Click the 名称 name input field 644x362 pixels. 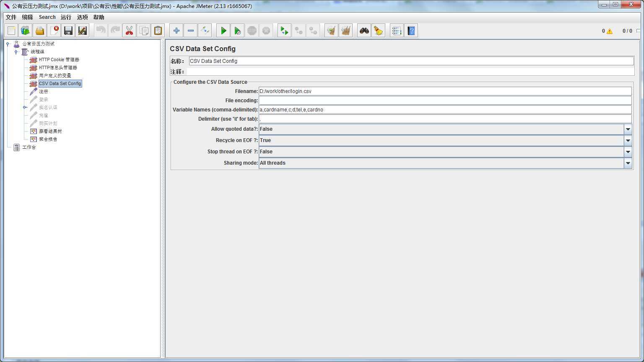(x=411, y=61)
